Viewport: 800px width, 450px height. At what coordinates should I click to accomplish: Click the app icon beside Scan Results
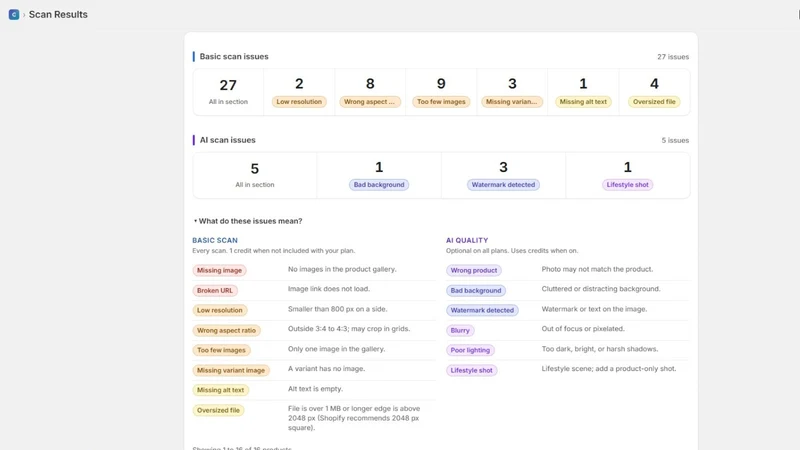[x=14, y=15]
